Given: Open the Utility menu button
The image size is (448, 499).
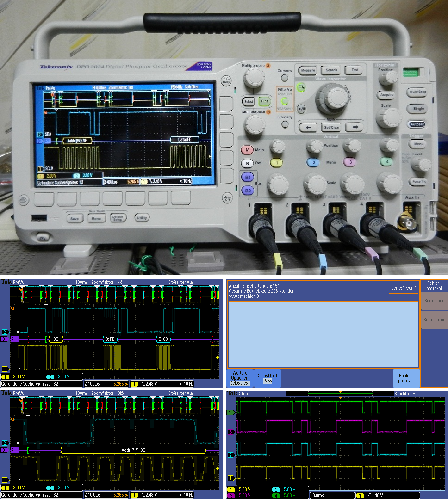Looking at the screenshot, I should click(x=142, y=218).
